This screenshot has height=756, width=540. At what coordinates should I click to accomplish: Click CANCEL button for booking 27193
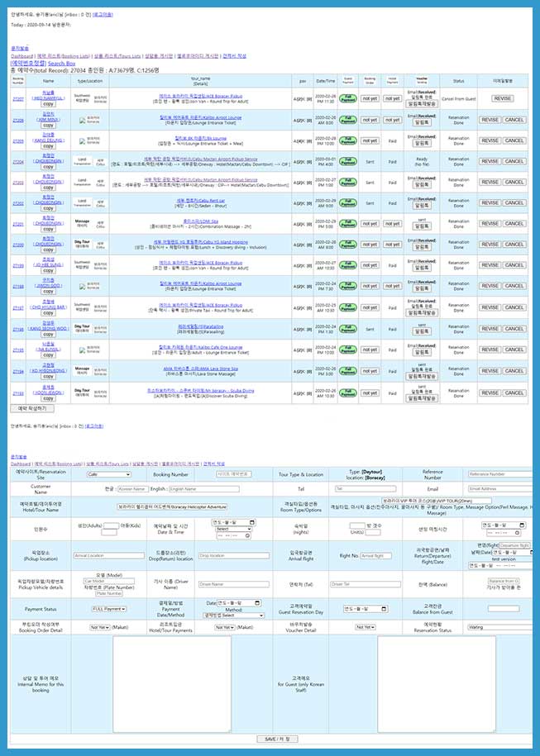click(x=514, y=393)
